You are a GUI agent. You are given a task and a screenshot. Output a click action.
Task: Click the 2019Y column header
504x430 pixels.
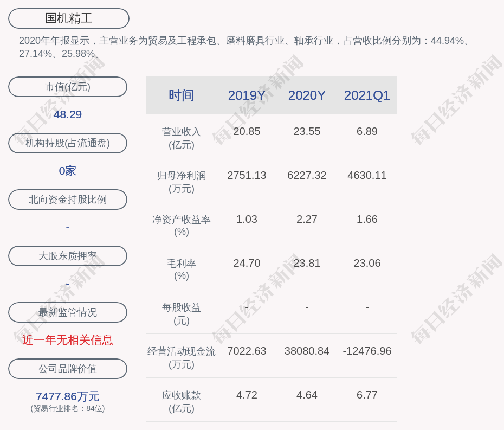247,95
